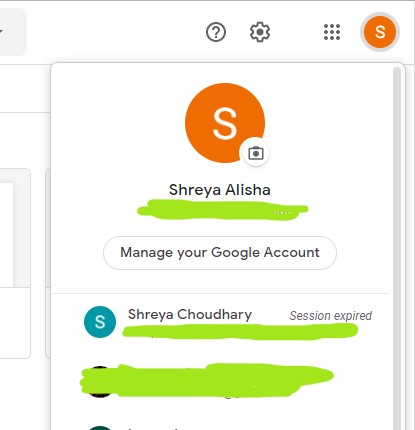Open the Help question mark icon
415x430 pixels.
(x=216, y=32)
